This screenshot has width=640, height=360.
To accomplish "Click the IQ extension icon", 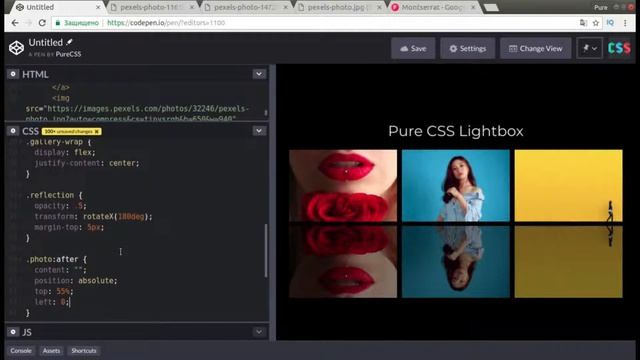I will [610, 23].
